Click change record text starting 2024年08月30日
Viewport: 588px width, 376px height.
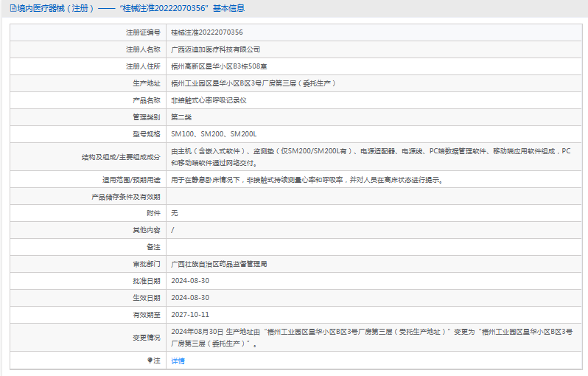(x=372, y=338)
